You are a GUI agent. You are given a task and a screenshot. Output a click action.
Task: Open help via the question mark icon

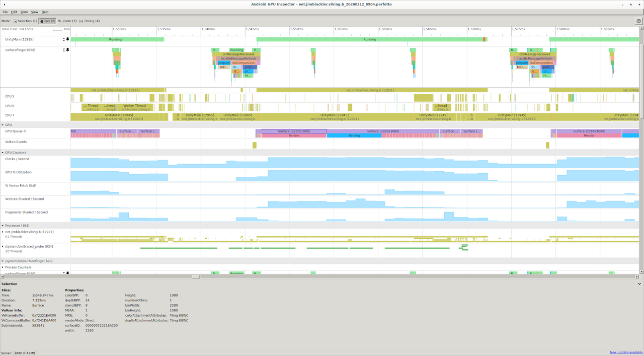pos(638,21)
